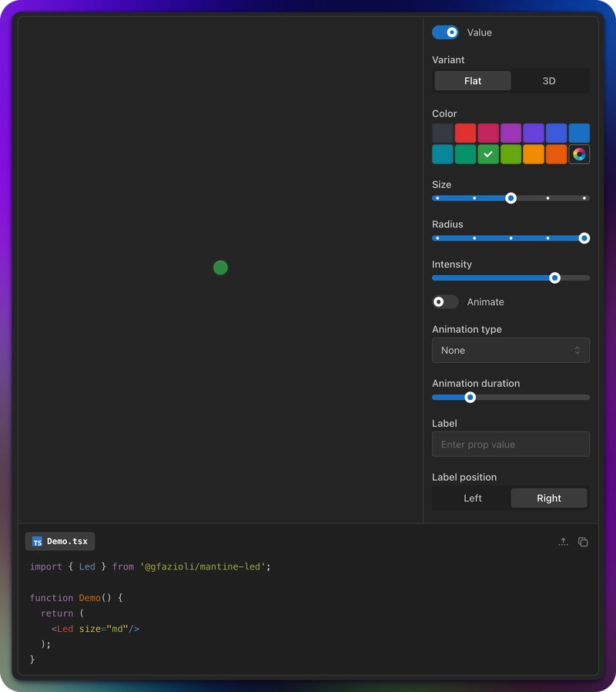616x692 pixels.
Task: Enable the Animate switch
Action: (445, 302)
